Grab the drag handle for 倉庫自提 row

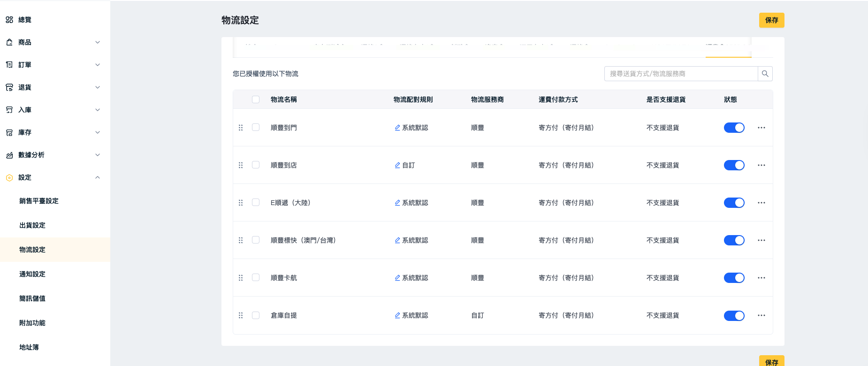tap(241, 315)
